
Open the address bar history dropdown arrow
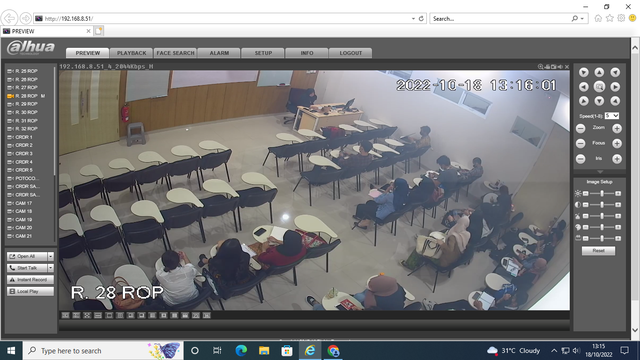pyautogui.click(x=413, y=19)
